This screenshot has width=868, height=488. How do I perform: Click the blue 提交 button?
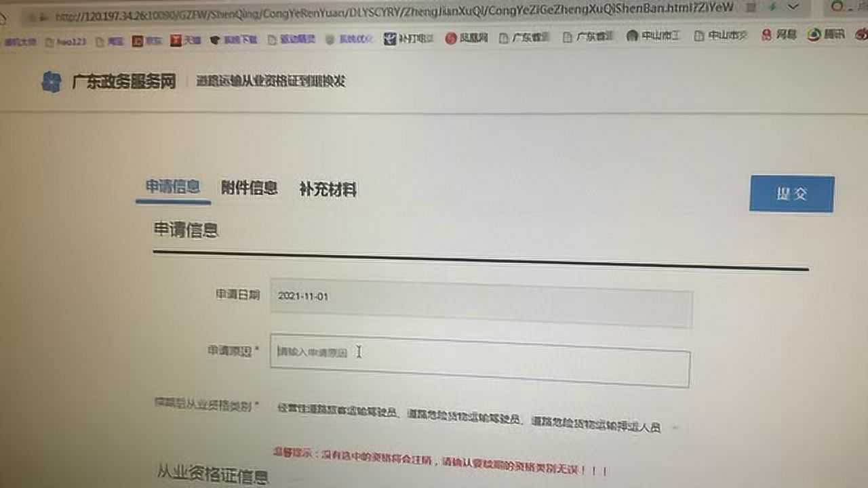tap(792, 194)
